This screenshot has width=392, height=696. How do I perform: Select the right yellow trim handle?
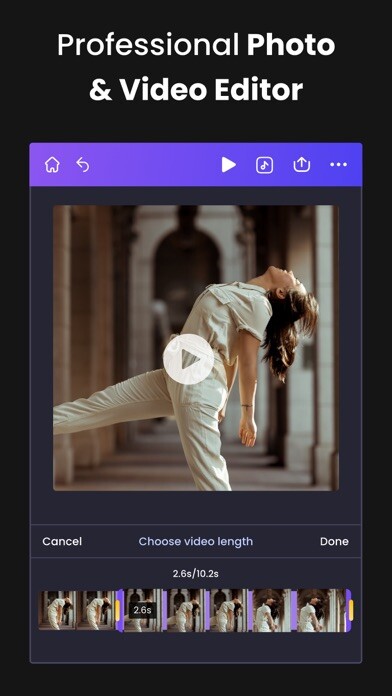351,610
